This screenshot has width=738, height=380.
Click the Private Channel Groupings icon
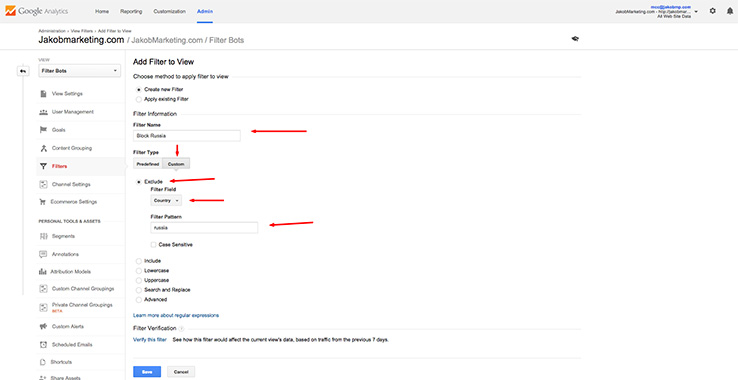[x=43, y=307]
